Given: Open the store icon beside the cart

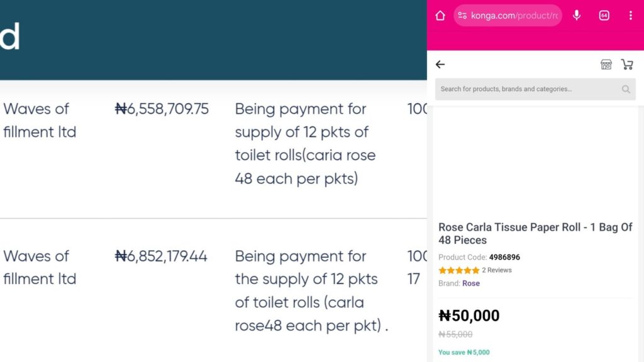Looking at the screenshot, I should click(606, 64).
